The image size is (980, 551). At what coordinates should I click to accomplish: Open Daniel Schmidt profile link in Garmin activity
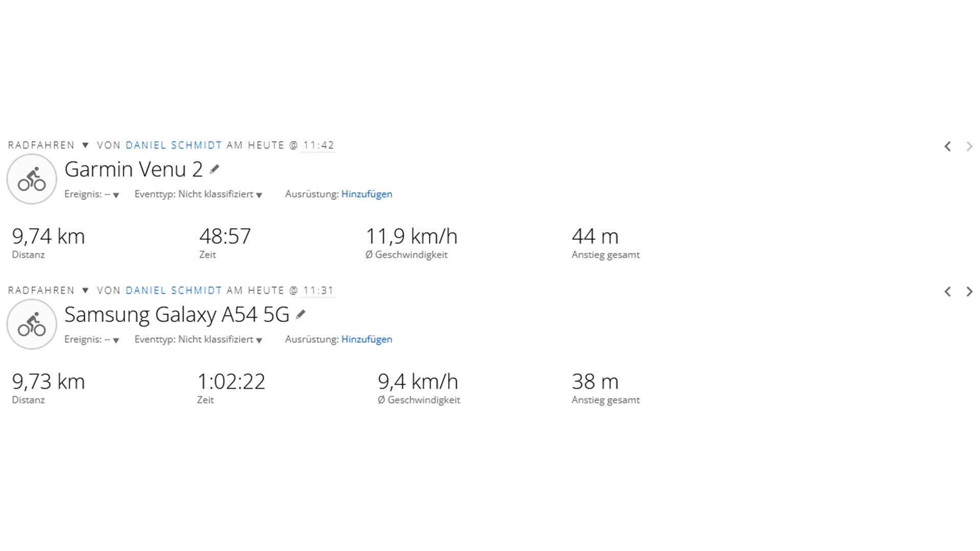pos(174,145)
